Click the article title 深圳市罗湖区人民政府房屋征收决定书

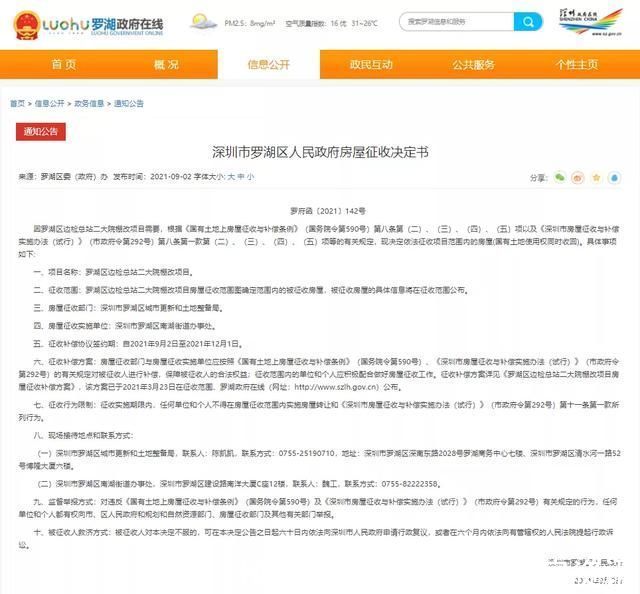tap(320, 152)
